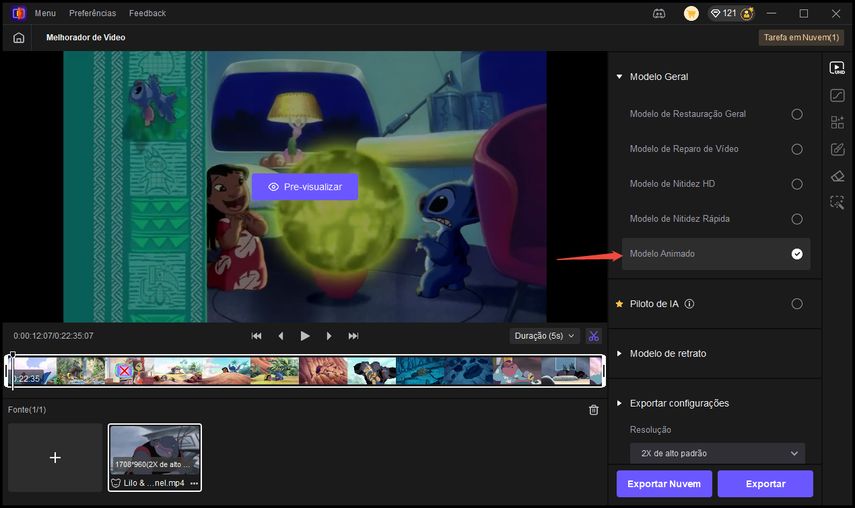855x508 pixels.
Task: Select Modelo de Restauração Geral radio button
Action: 797,114
